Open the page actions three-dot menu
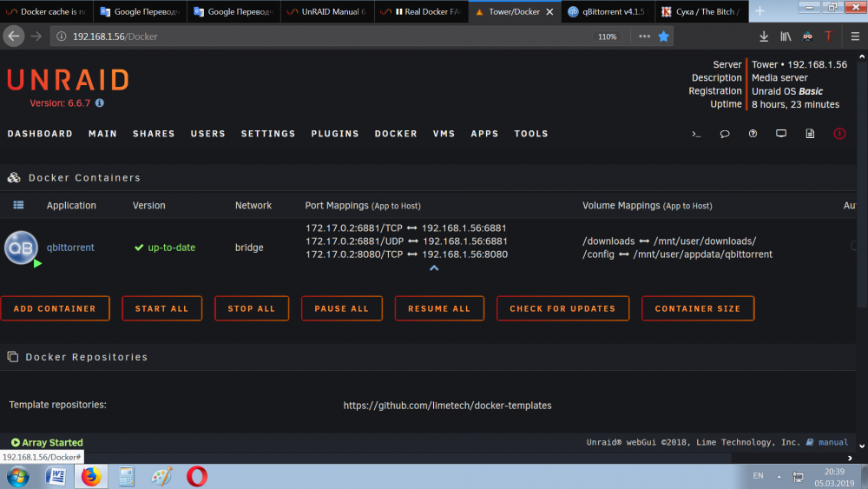 click(x=644, y=36)
